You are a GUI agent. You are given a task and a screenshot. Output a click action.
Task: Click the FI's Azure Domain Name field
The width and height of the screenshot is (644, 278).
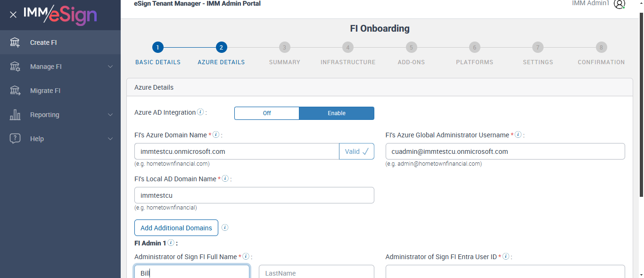click(237, 152)
